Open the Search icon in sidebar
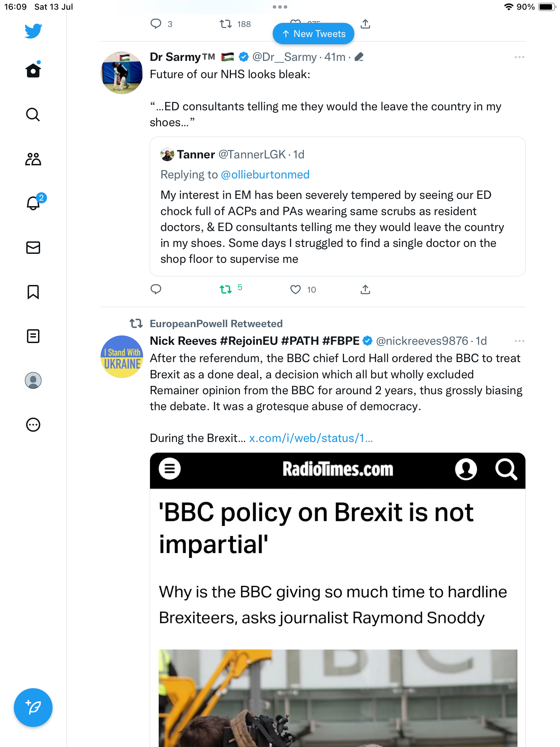Viewport: 560px width, 747px height. click(33, 115)
